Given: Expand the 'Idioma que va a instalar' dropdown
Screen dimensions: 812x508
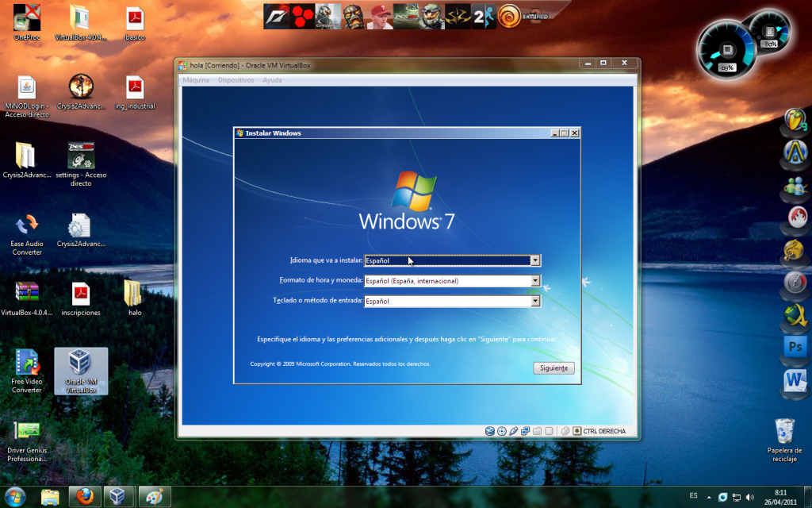Looking at the screenshot, I should (535, 260).
